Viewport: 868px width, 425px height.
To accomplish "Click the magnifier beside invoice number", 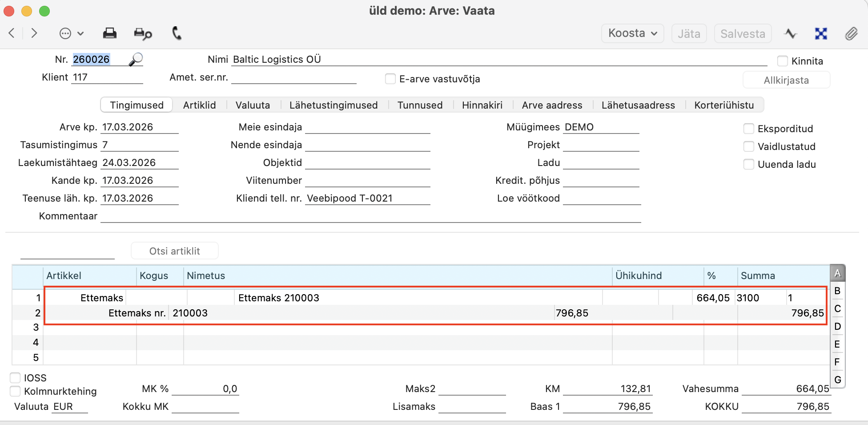I will click(136, 59).
